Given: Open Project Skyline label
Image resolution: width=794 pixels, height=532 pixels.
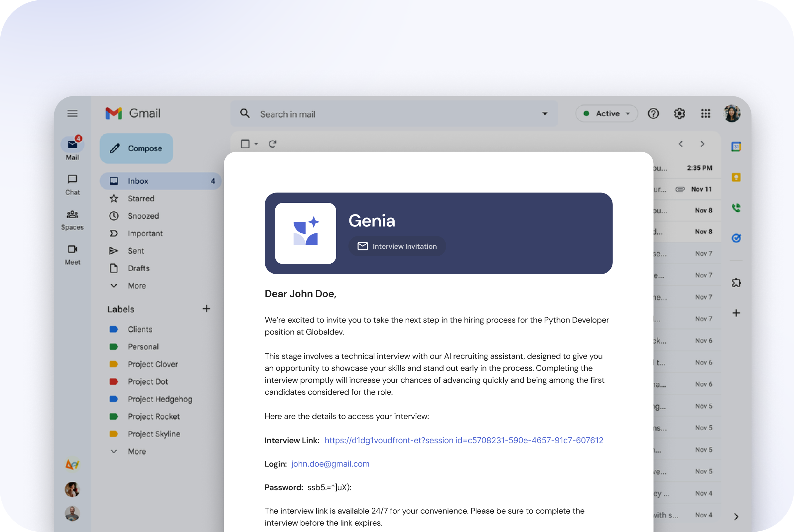Looking at the screenshot, I should 154,434.
